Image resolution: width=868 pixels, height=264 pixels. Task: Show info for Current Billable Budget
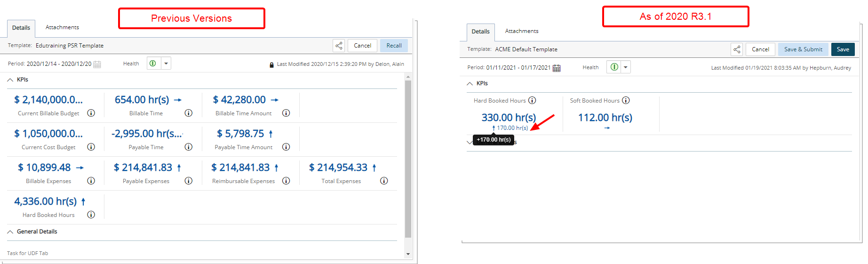91,113
